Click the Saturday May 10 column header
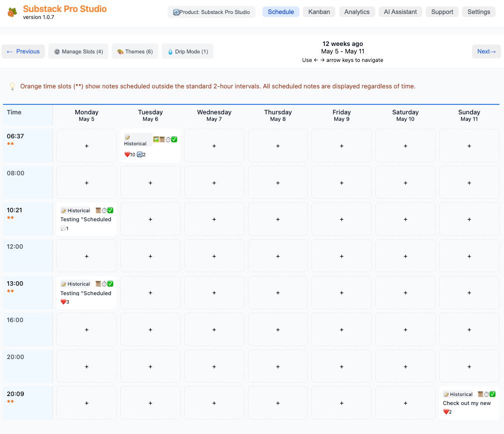Viewport: 504px width, 434px height. pyautogui.click(x=405, y=115)
